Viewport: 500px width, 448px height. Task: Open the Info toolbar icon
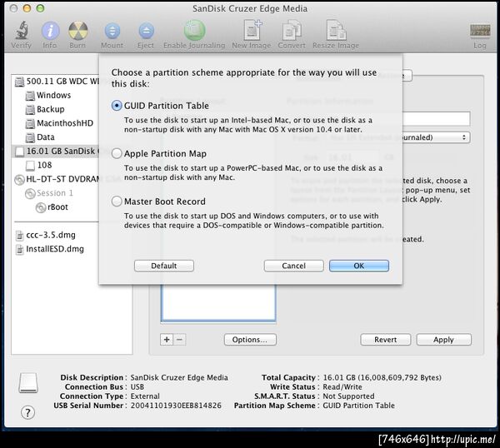tap(50, 31)
